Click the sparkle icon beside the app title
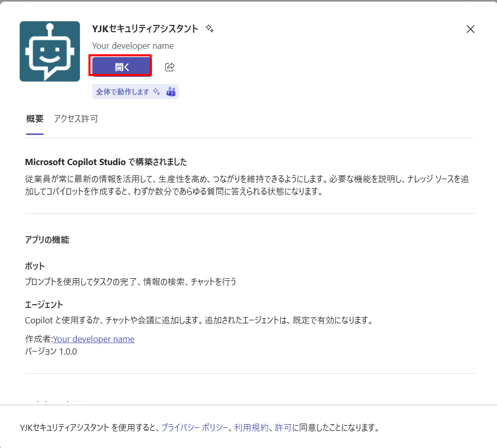This screenshot has height=448, width=497. [x=209, y=29]
